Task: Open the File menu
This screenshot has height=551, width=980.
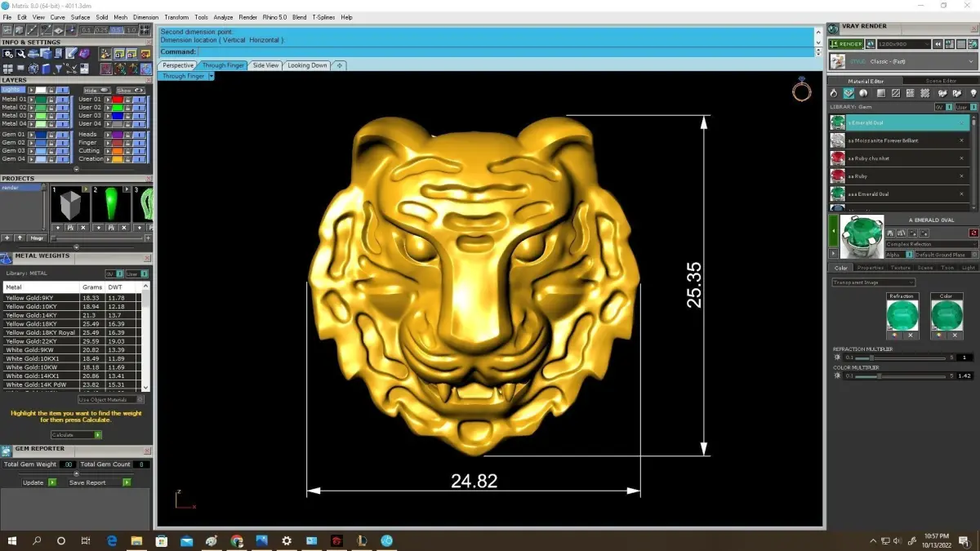Action: (x=7, y=17)
